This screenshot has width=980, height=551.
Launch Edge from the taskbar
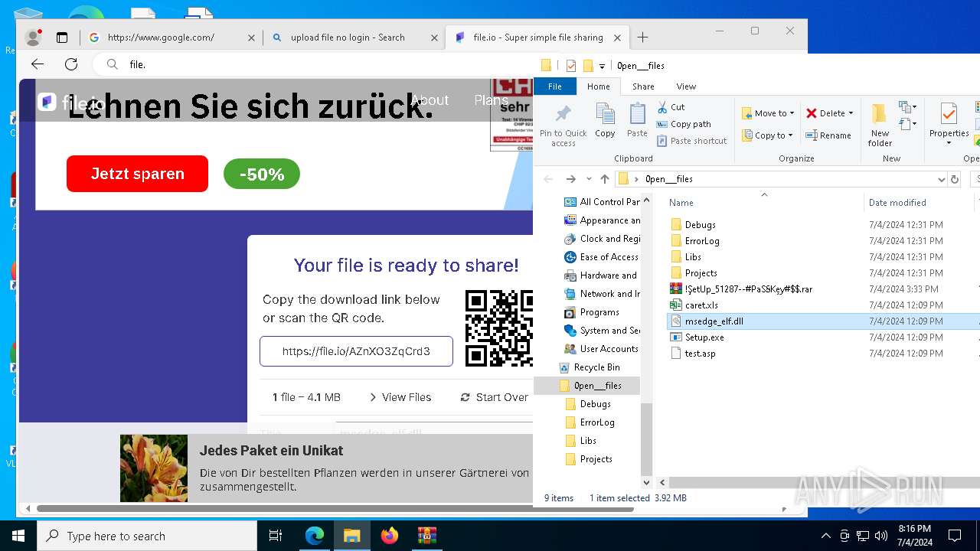315,536
